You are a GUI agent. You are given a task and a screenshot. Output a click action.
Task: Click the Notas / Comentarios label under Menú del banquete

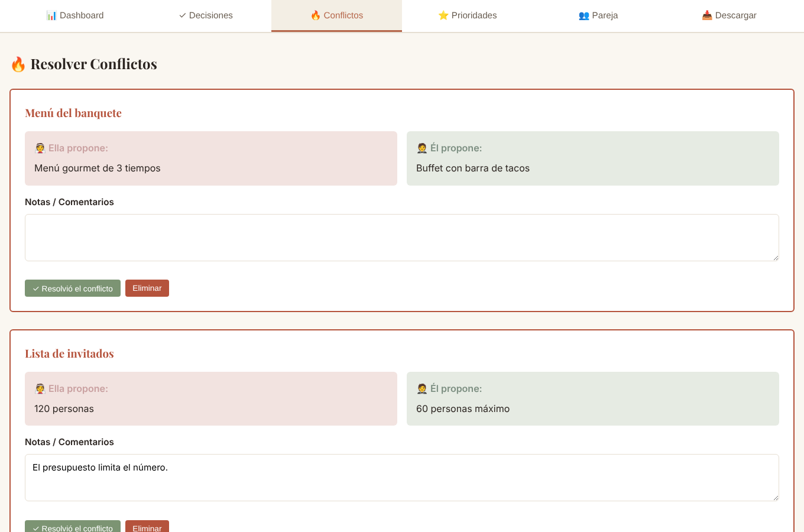[69, 202]
